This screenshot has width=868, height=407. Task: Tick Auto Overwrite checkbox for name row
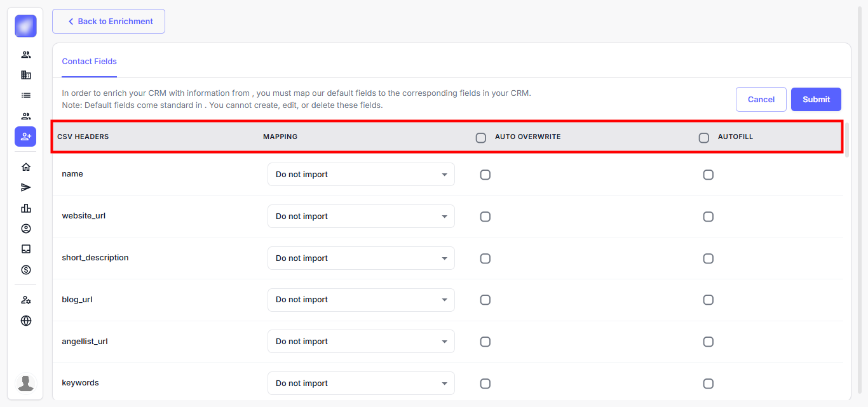click(x=485, y=175)
